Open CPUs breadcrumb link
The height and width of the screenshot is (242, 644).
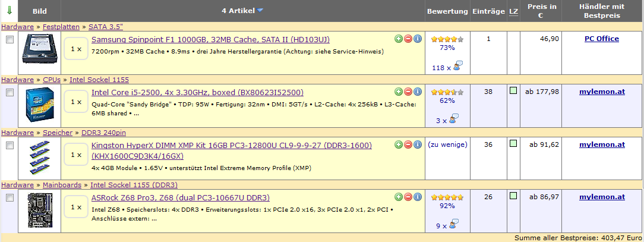click(x=52, y=79)
